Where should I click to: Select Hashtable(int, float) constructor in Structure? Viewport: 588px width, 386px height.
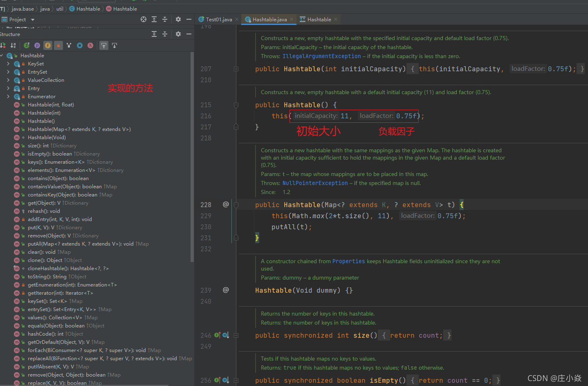pyautogui.click(x=51, y=104)
